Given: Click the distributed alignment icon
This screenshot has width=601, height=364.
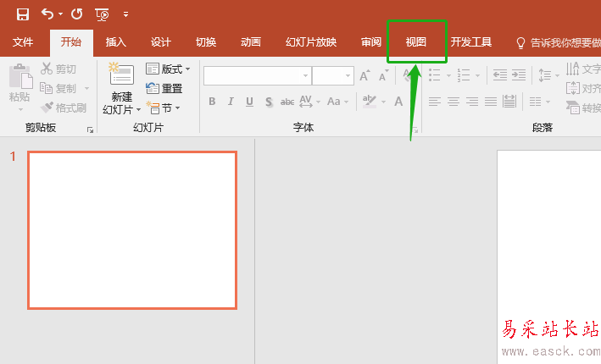Looking at the screenshot, I should (x=509, y=102).
